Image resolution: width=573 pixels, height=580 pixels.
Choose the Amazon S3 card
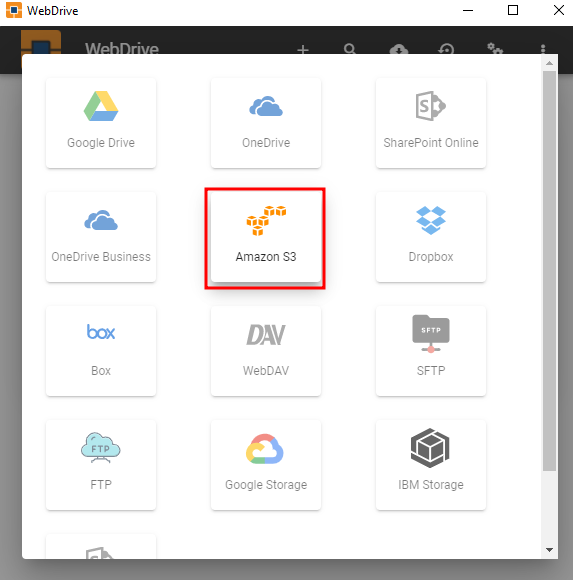point(266,237)
